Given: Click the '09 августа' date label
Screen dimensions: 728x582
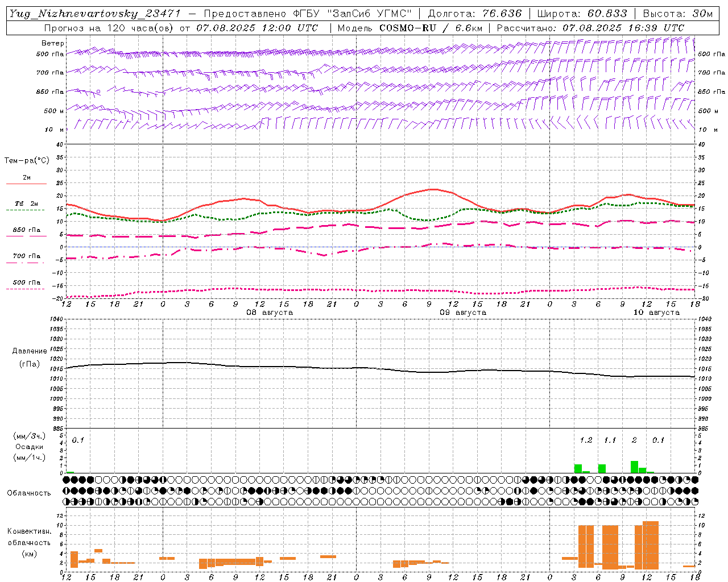Looking at the screenshot, I should [463, 313].
